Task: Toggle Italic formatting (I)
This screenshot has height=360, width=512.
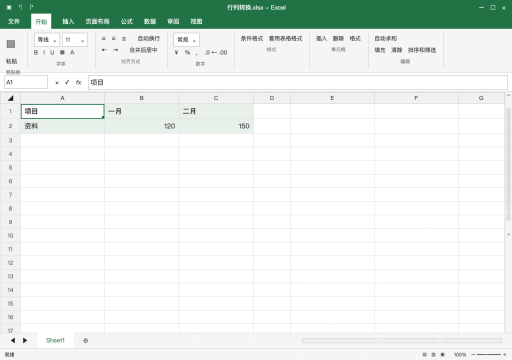Action: (x=44, y=52)
